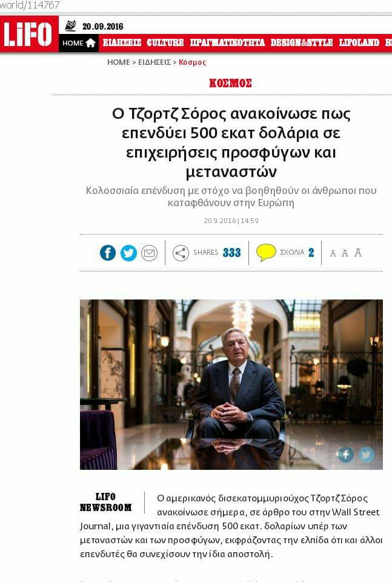Email the article using envelope icon
This screenshot has height=582, width=392.
pos(150,253)
